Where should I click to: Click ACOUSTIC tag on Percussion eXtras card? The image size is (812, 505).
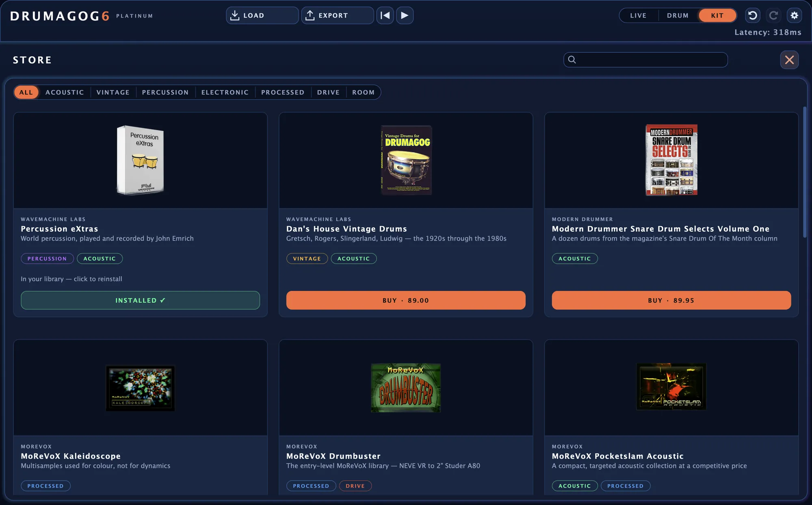[99, 258]
